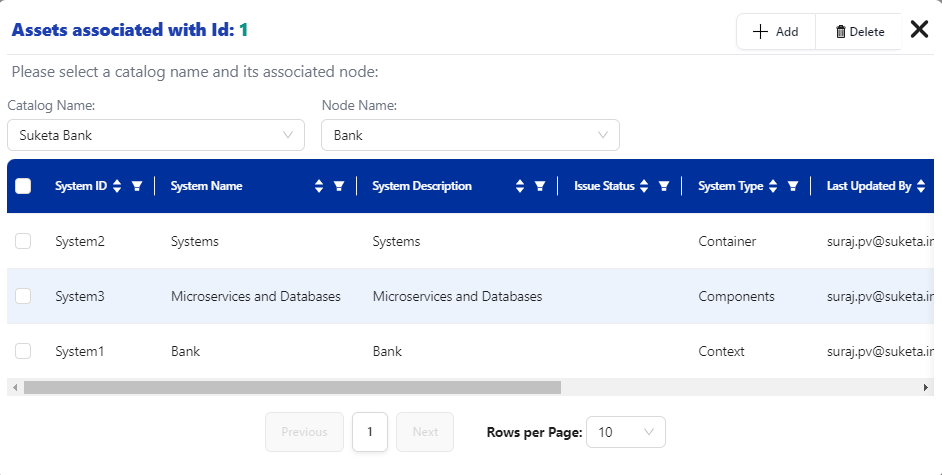Change Rows per Page dropdown
This screenshot has height=475, width=942.
click(x=625, y=432)
